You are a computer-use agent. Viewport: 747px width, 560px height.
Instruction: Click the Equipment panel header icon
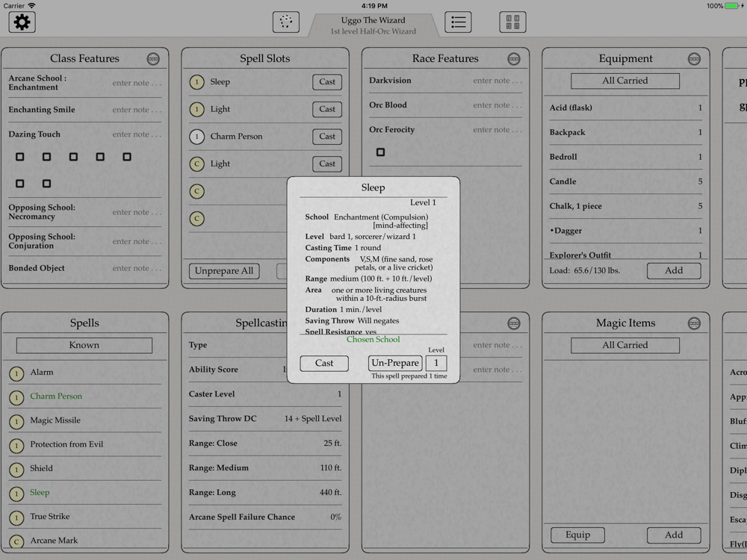click(694, 59)
